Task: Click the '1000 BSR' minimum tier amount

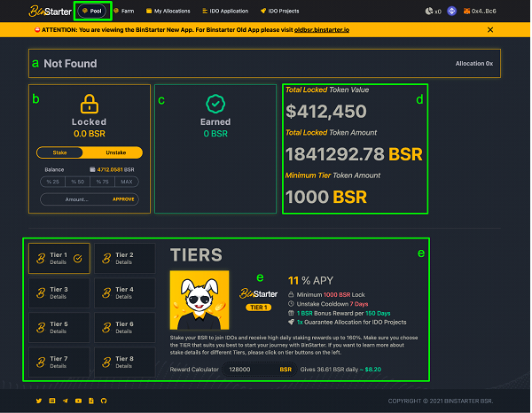Action: [x=326, y=197]
